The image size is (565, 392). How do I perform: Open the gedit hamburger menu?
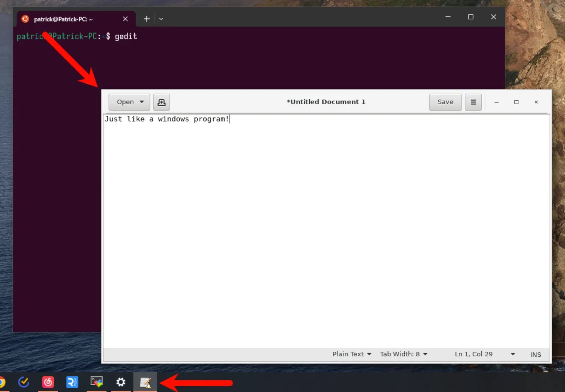click(x=473, y=102)
